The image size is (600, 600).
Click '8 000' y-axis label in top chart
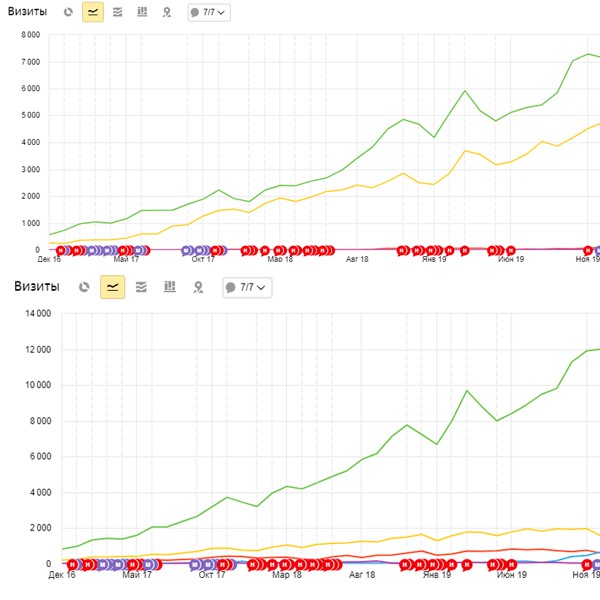(x=31, y=35)
